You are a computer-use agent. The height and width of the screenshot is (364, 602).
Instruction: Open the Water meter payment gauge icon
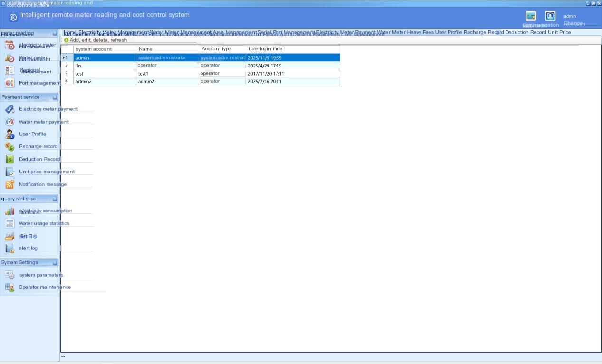[10, 122]
